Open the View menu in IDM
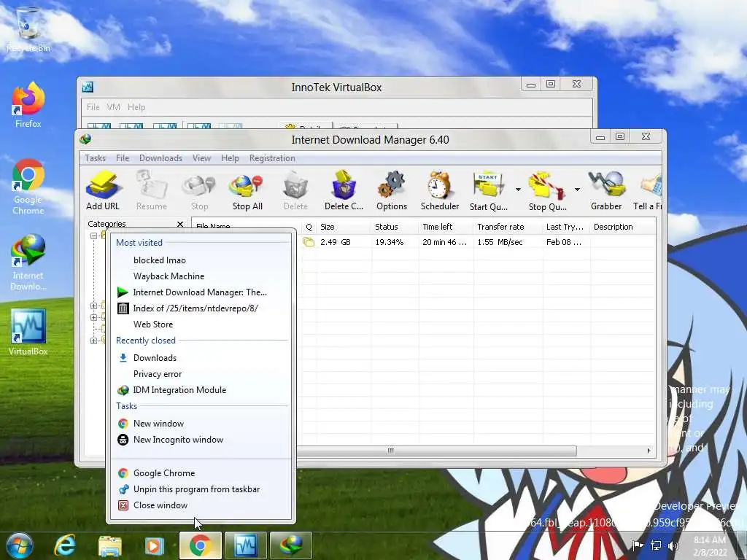 (201, 158)
